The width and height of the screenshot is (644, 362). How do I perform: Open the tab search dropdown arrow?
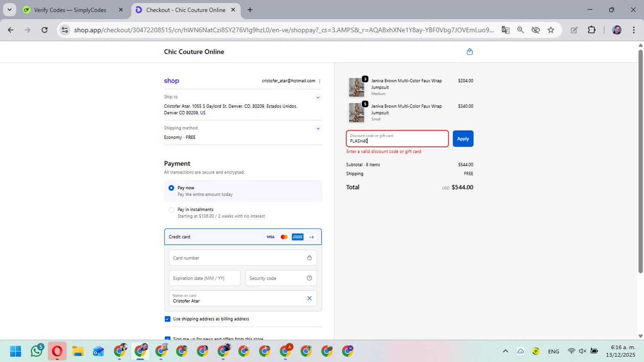click(9, 10)
